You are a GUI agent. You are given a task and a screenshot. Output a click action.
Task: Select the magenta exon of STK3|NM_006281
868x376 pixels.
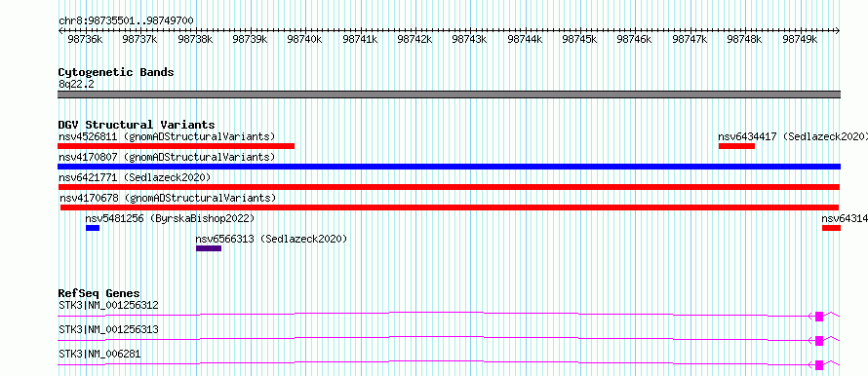click(819, 365)
